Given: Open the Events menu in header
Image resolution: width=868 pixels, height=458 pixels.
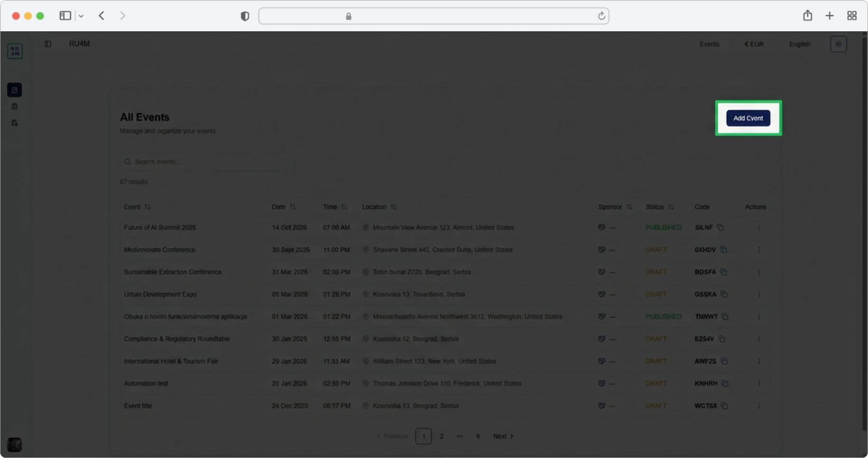Looking at the screenshot, I should point(709,44).
